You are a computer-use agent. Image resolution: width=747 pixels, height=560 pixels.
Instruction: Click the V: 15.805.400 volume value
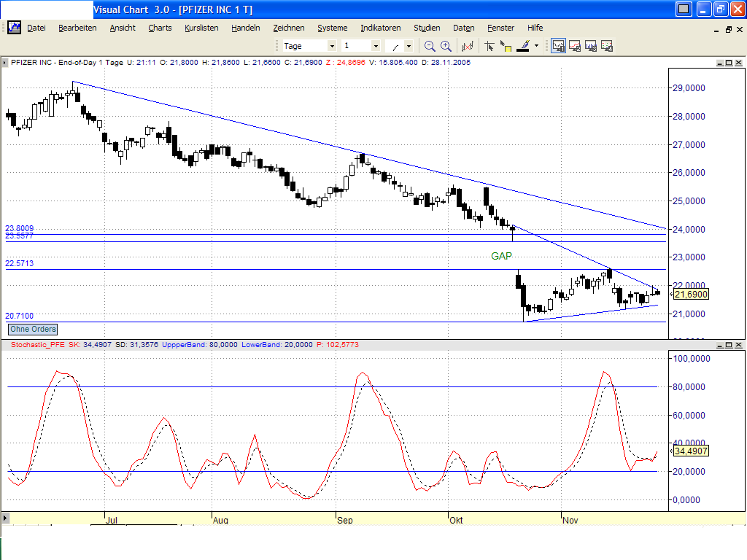[393, 63]
